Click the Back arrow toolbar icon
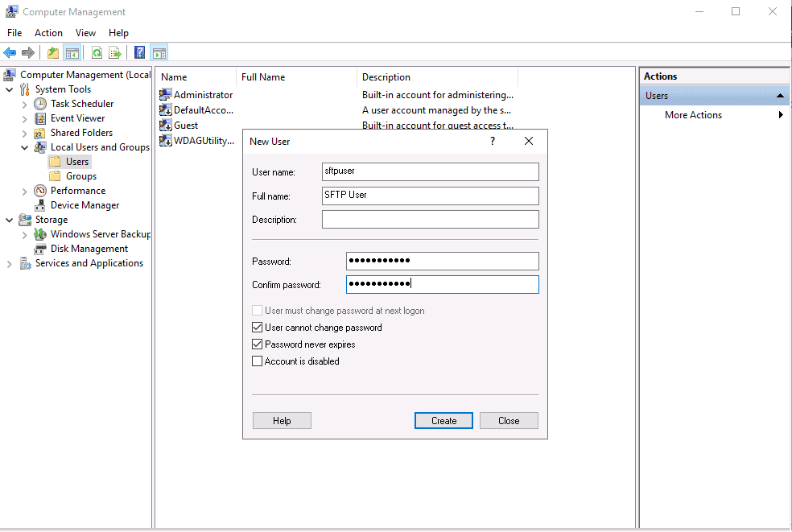 point(10,52)
